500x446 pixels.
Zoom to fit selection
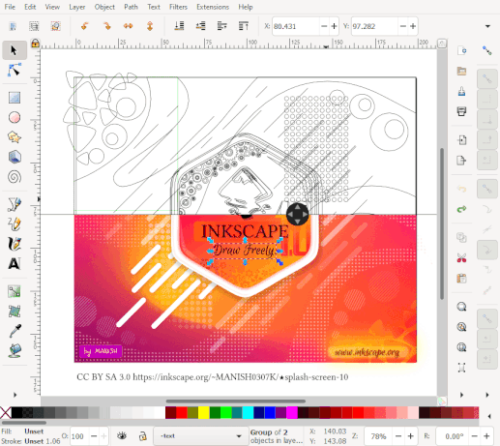click(462, 307)
